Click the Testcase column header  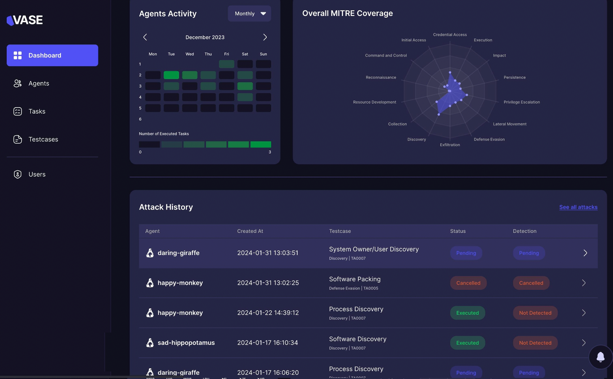point(340,231)
